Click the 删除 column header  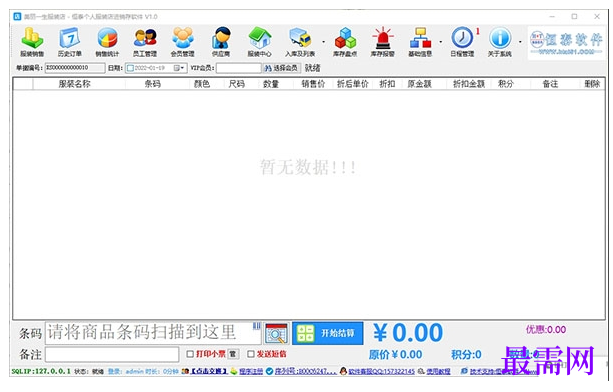592,84
